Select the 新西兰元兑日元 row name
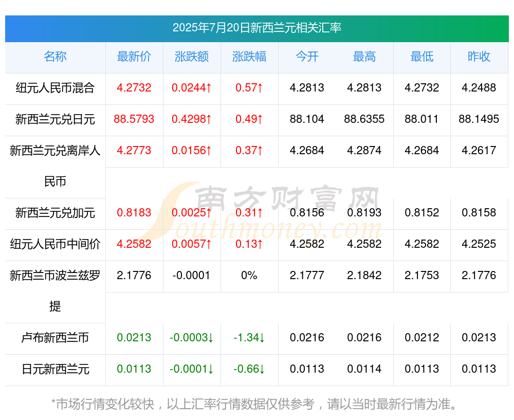 pos(55,119)
